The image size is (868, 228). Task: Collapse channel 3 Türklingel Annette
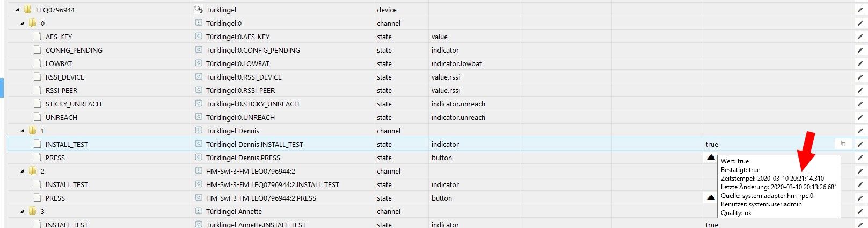22,211
